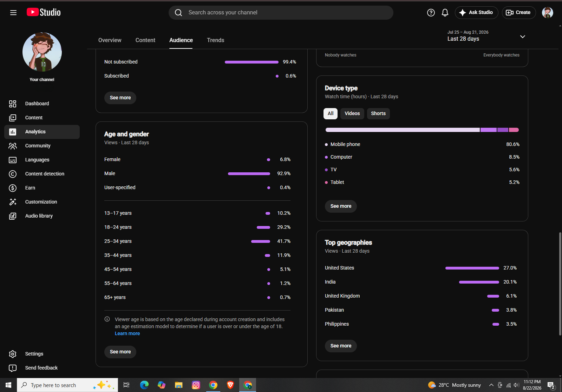Click See more in Age and gender card
This screenshot has width=562, height=392.
coord(120,352)
